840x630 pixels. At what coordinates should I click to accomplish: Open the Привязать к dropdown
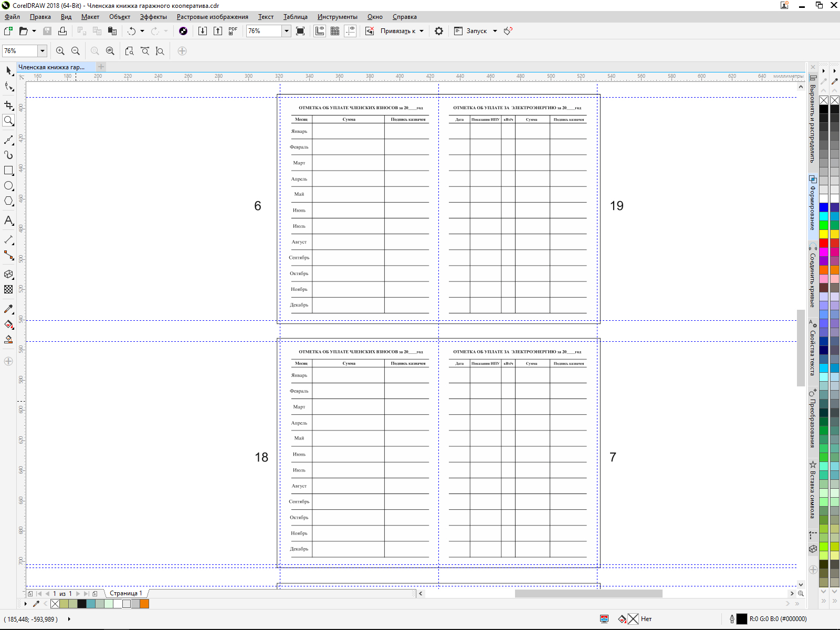[x=422, y=31]
